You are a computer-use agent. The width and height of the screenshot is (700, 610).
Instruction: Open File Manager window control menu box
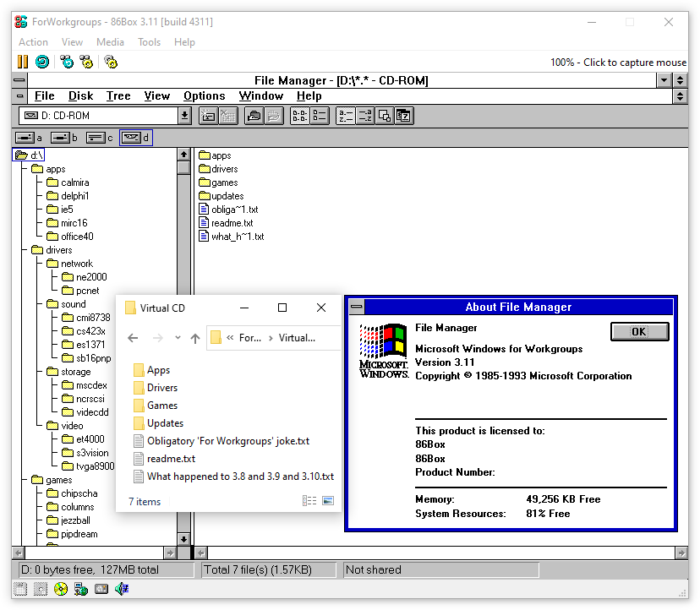[19, 80]
